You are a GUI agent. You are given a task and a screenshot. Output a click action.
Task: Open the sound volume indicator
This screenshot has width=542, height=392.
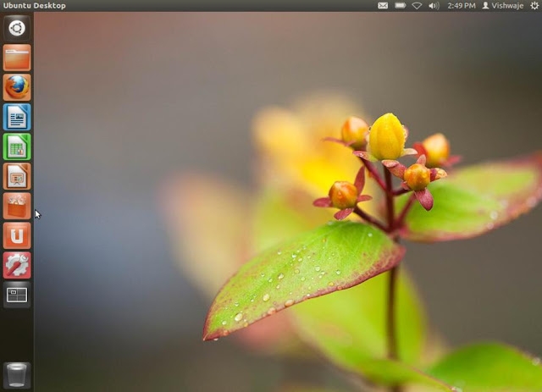click(434, 5)
